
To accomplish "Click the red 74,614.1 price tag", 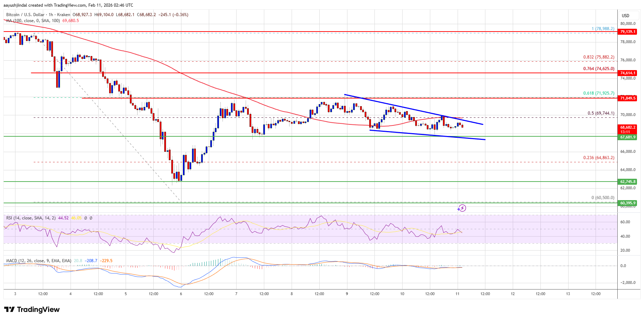I will coord(628,73).
